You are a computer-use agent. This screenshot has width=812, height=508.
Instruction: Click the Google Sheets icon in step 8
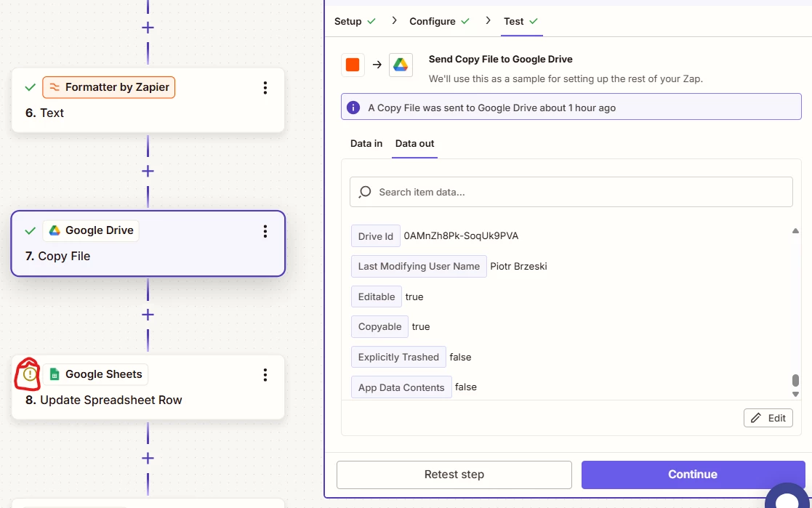(x=55, y=374)
